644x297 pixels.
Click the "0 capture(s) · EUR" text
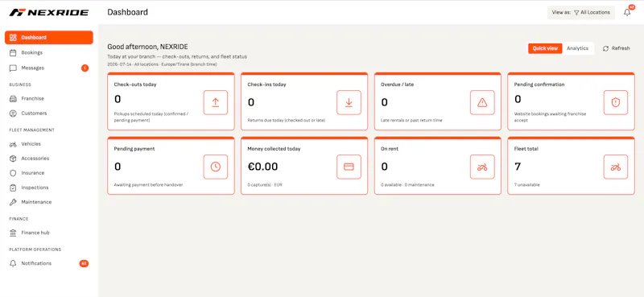coord(265,185)
